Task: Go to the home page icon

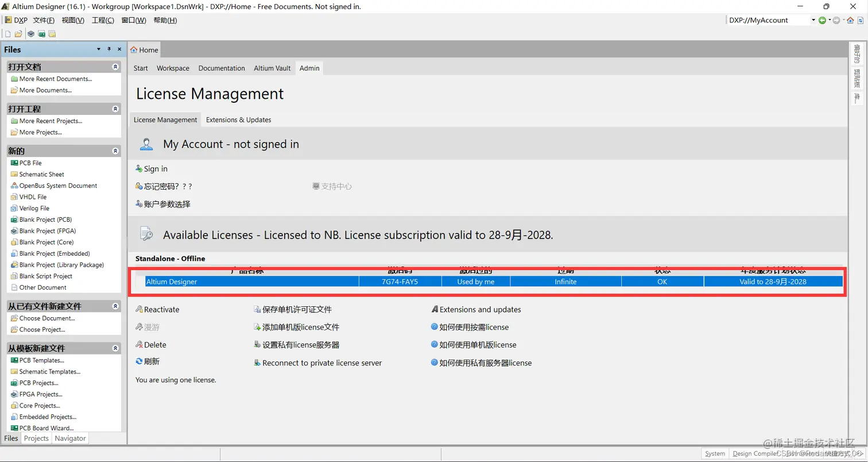Action: coord(851,20)
